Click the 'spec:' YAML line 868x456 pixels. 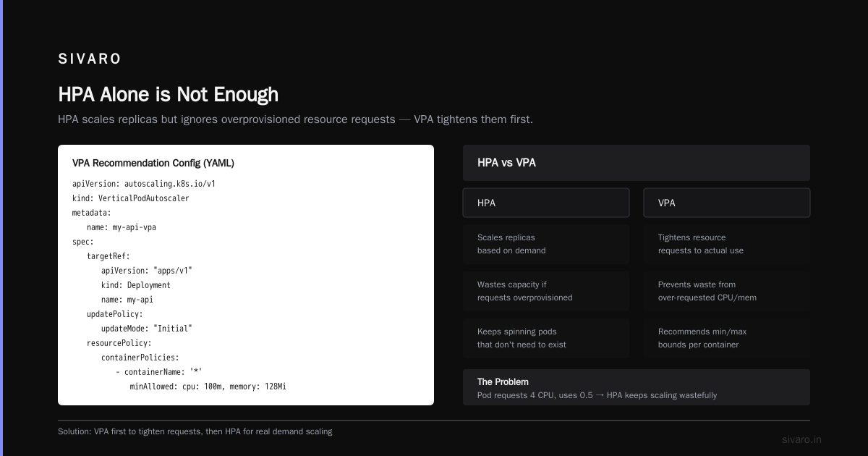(x=83, y=242)
